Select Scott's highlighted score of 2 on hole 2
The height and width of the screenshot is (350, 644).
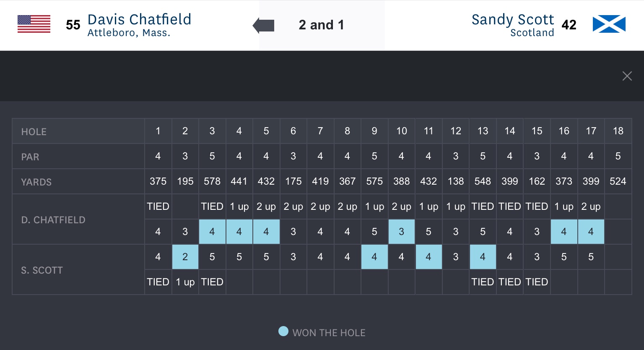coord(185,257)
